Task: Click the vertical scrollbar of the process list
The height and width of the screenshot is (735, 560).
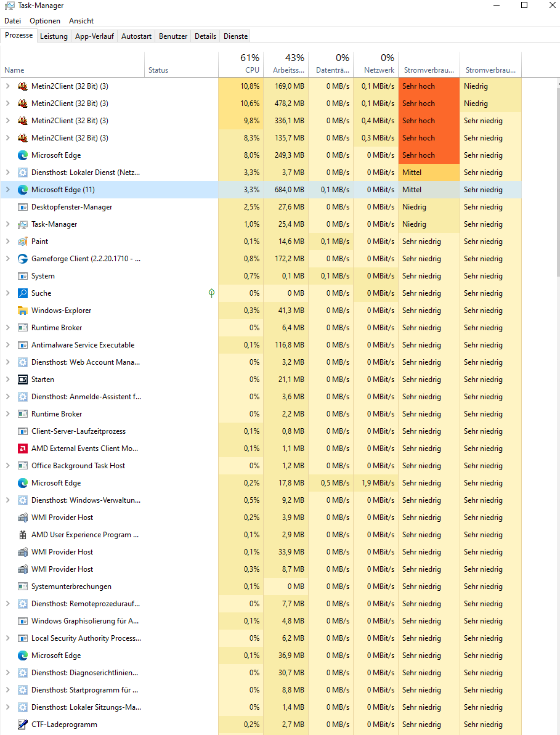Action: (x=558, y=183)
